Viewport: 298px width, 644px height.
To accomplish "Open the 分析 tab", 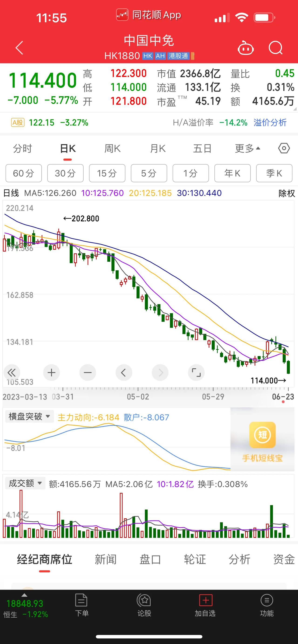I will click(240, 560).
